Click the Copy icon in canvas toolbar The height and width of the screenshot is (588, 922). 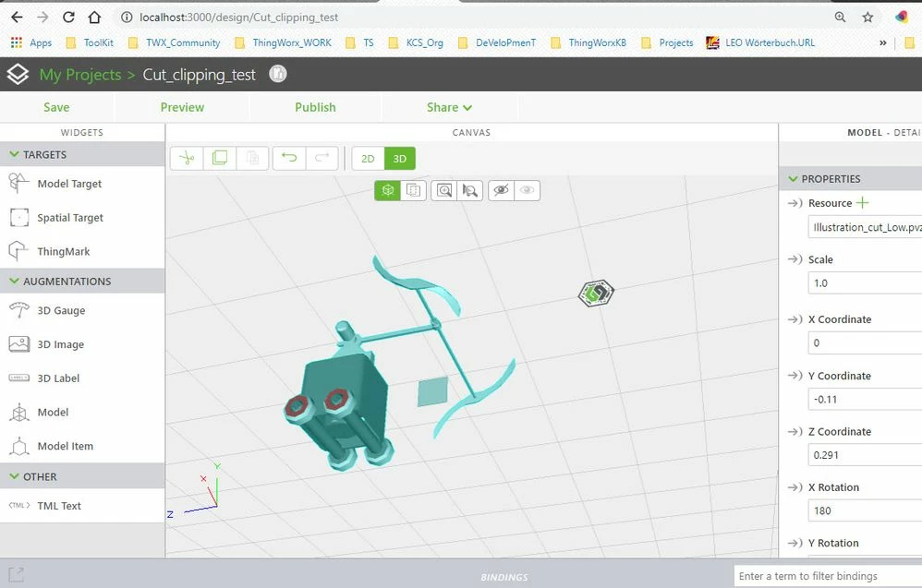tap(220, 158)
